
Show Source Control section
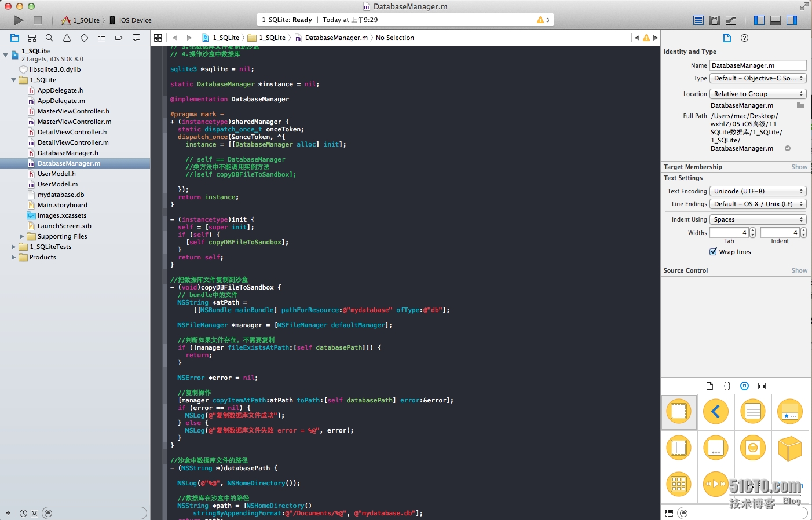coord(799,270)
